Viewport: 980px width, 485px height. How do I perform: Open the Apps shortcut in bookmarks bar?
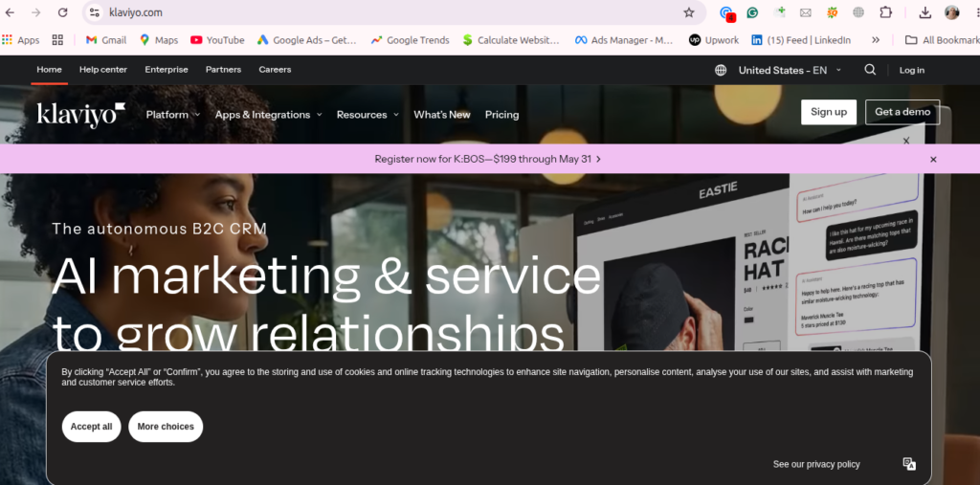click(21, 40)
